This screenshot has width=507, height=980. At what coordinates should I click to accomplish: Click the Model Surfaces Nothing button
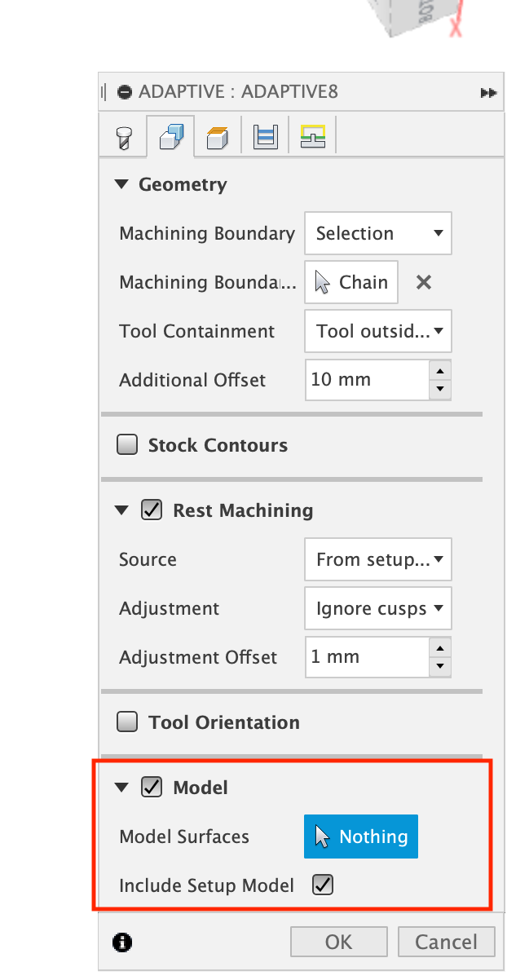pos(361,837)
